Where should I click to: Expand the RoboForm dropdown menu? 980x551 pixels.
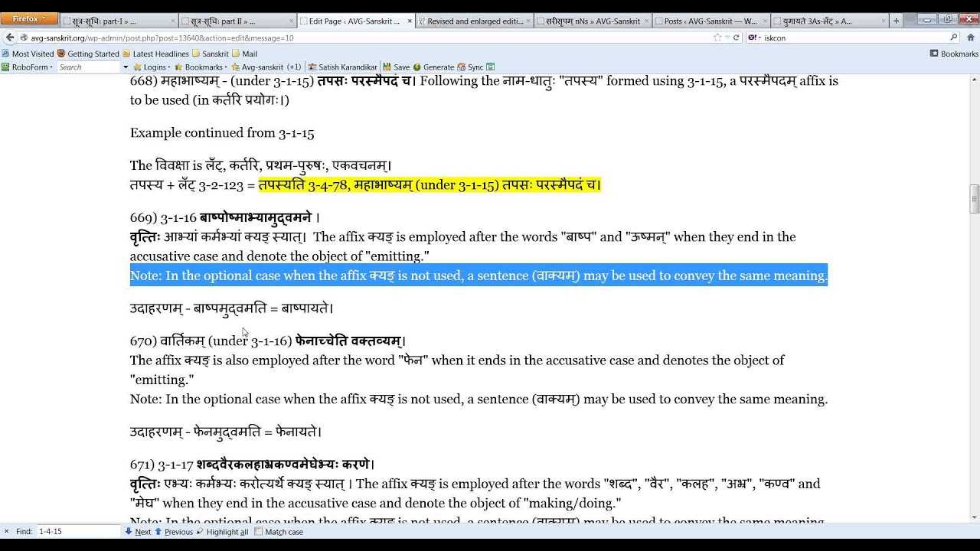tap(28, 67)
